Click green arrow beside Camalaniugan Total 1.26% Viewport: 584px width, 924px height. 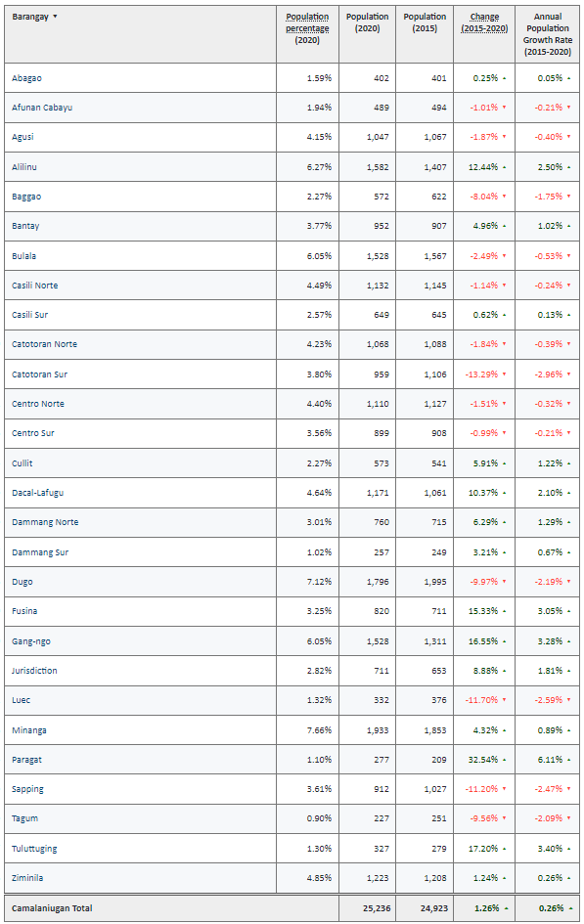point(506,908)
